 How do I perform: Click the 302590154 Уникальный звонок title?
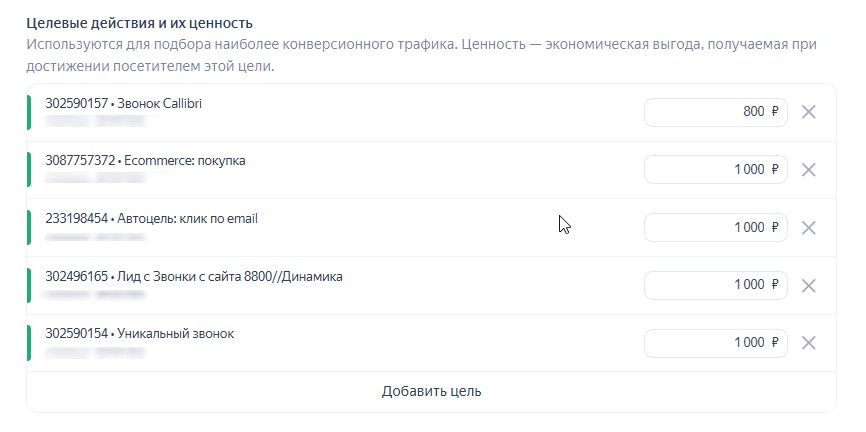(140, 333)
